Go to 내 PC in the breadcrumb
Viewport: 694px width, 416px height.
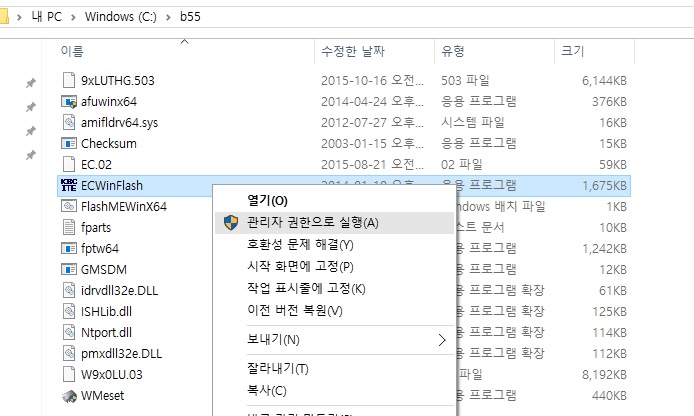[46, 17]
